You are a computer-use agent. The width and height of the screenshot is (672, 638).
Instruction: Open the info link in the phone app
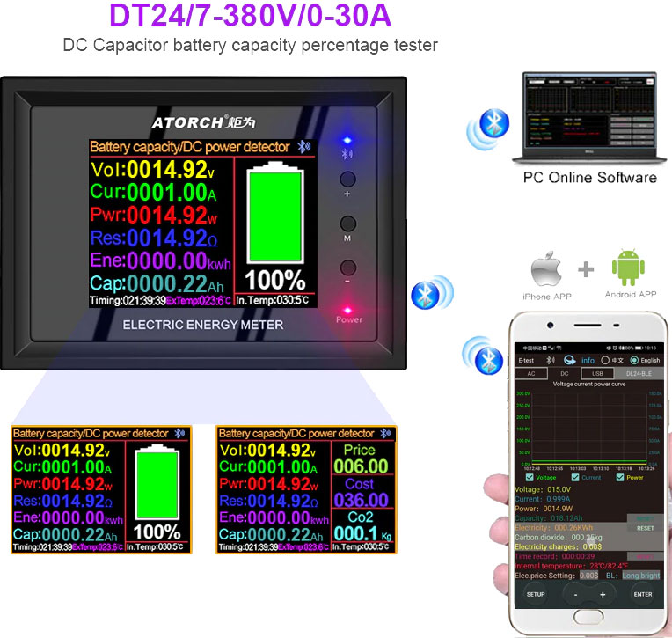[x=588, y=361]
